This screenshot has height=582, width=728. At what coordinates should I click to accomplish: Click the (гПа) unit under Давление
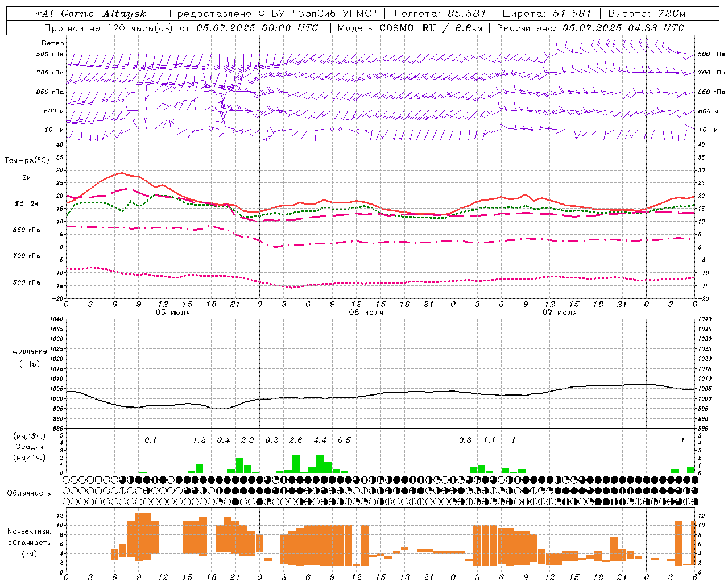29,364
